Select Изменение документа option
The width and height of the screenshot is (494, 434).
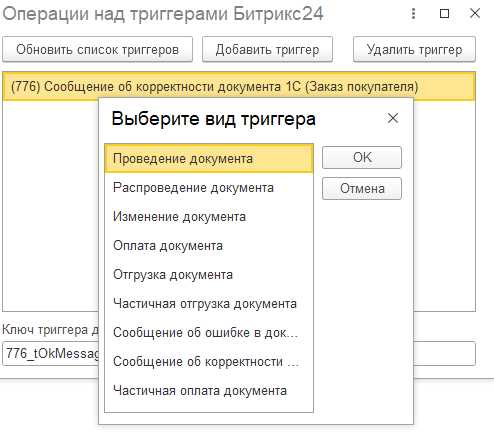(x=209, y=217)
